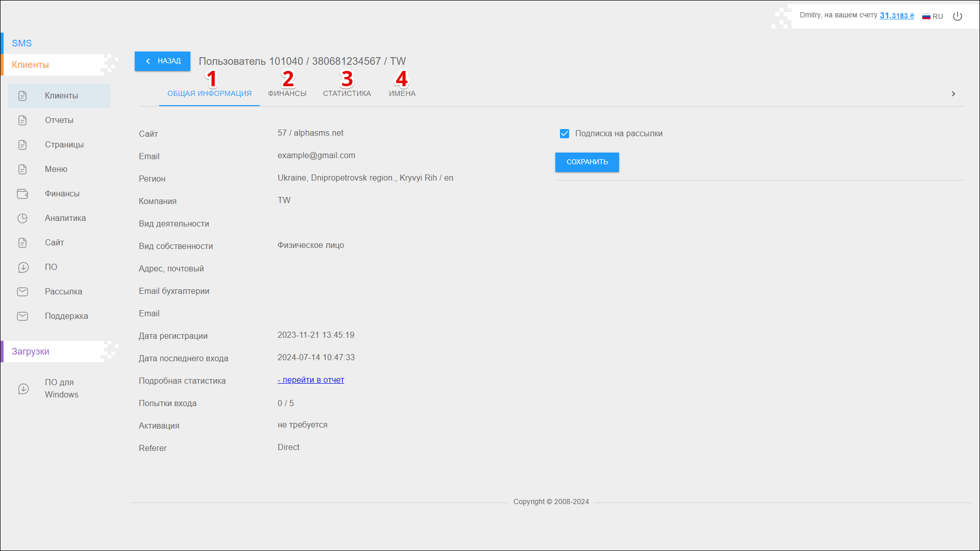Click the pie chart icon for Аналитика
The image size is (980, 551).
pyautogui.click(x=22, y=218)
